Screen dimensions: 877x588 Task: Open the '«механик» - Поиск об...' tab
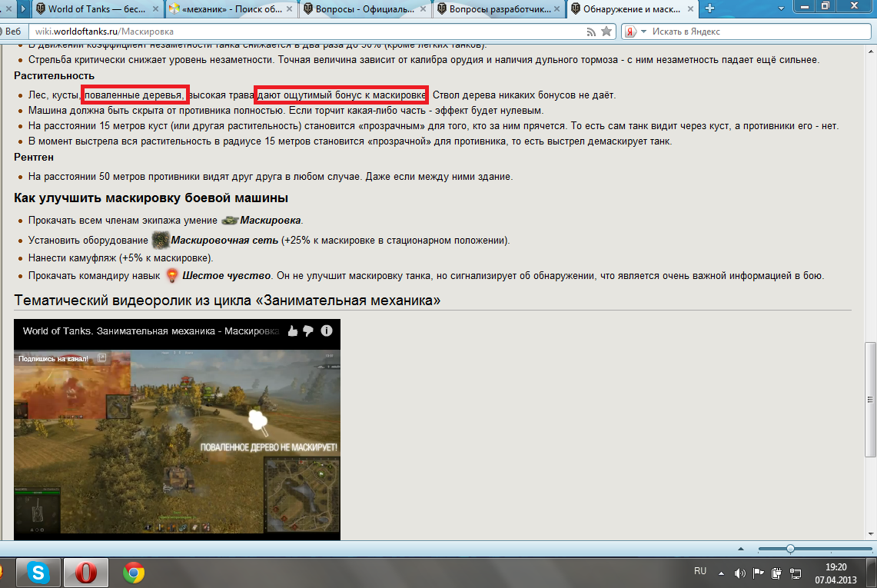pos(232,9)
